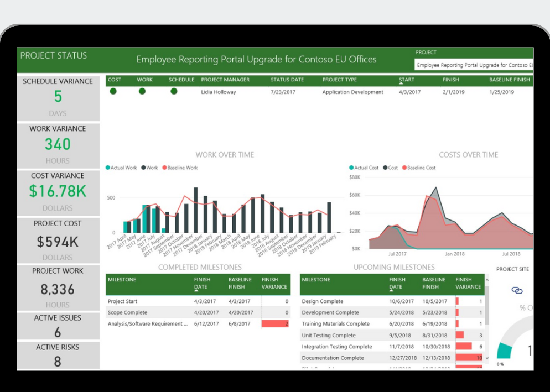Screen dimensions: 550x392
Task: Sort Completed Milestones by FINISH DATE
Action: coord(202,283)
